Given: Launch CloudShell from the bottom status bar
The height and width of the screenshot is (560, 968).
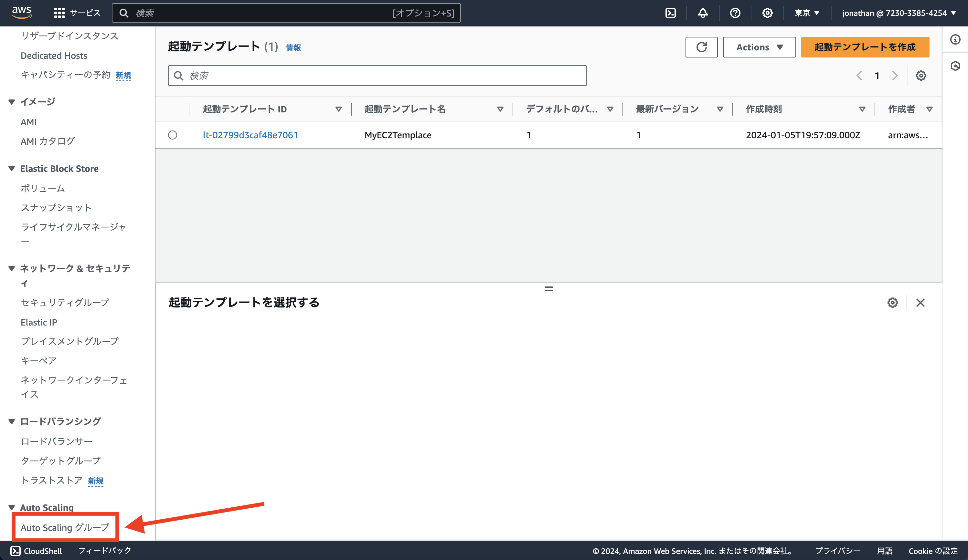Looking at the screenshot, I should (37, 550).
